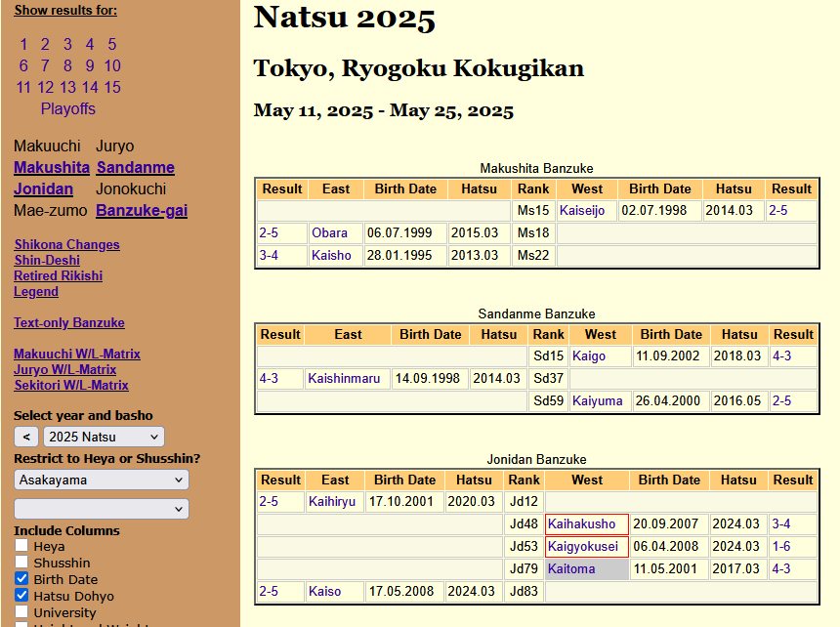The height and width of the screenshot is (627, 840).
Task: Show results for day 1
Action: tap(23, 44)
